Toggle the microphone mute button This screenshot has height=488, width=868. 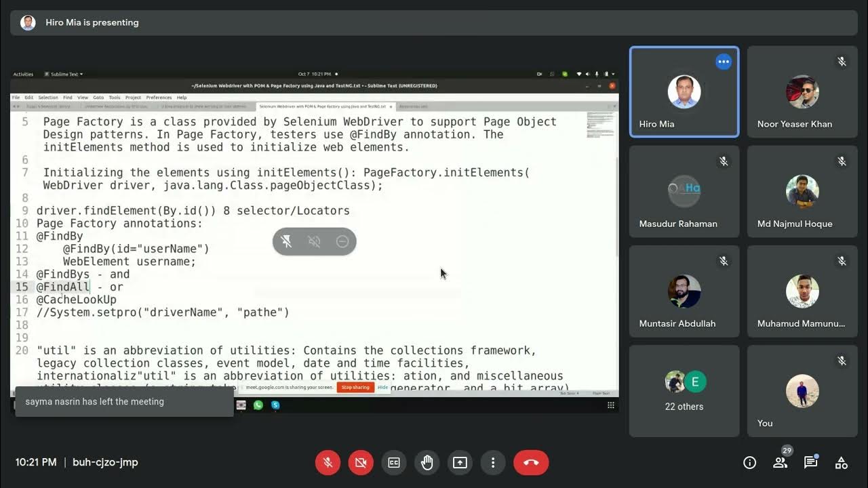click(x=328, y=462)
